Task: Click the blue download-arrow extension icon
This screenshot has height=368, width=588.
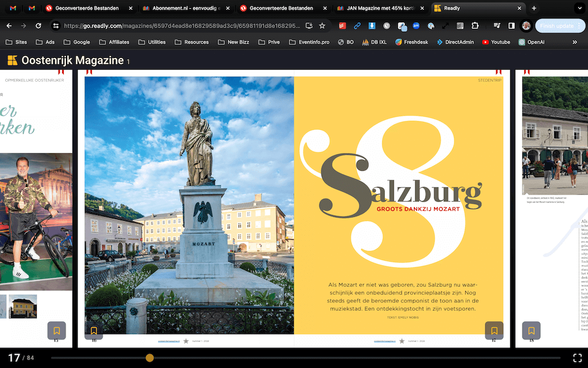Action: pos(372,26)
